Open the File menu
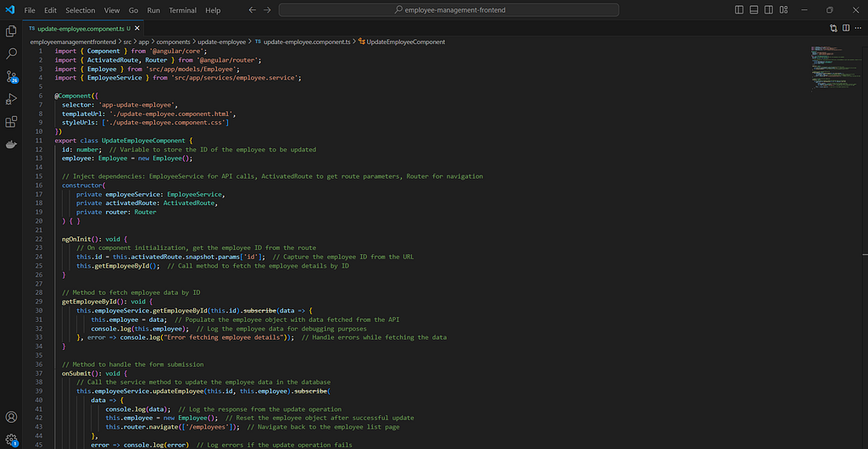 pyautogui.click(x=30, y=10)
